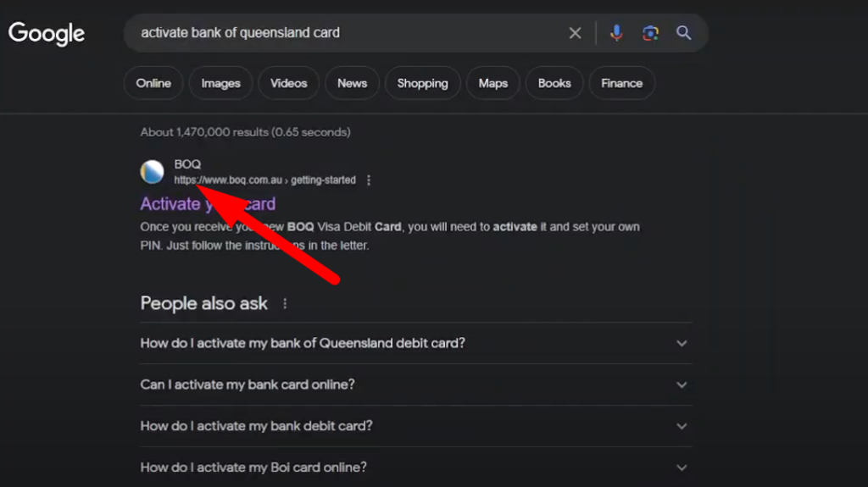Switch to the Images tab

coord(221,83)
